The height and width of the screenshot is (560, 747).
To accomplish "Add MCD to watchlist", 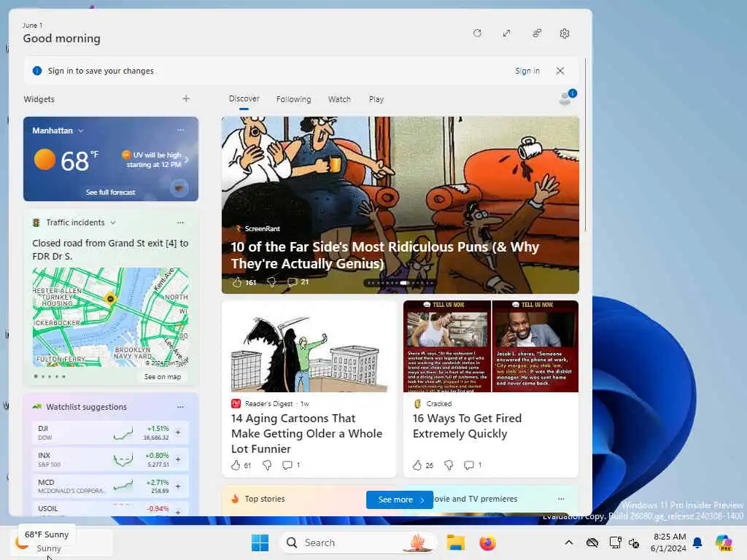I will tap(178, 486).
